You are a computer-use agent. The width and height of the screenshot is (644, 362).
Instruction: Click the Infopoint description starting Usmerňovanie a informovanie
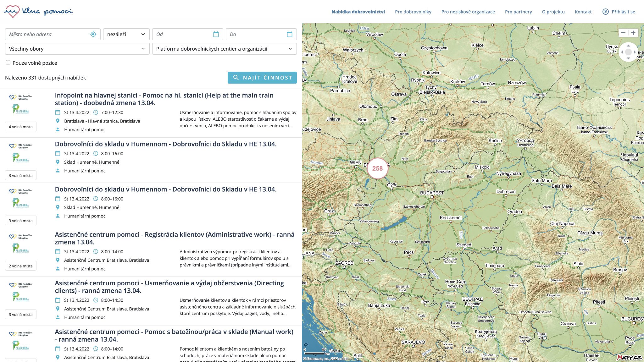[x=238, y=119]
